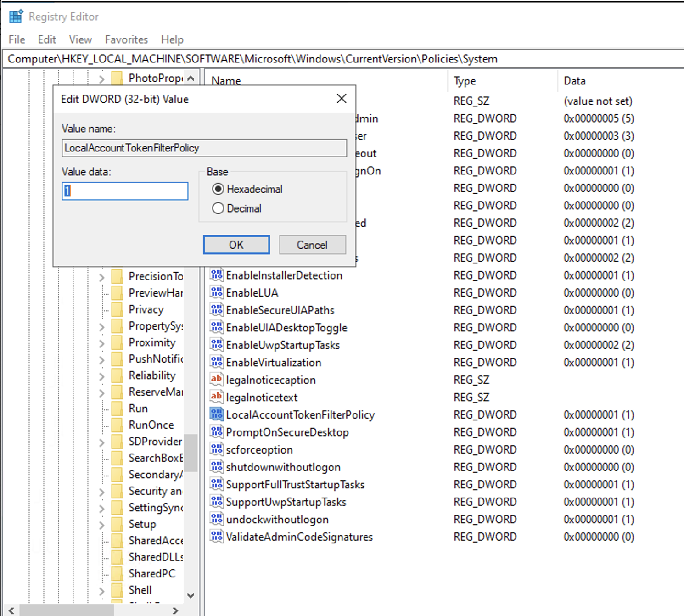The width and height of the screenshot is (684, 616).
Task: Click the SharedPC folder icon
Action: 118,574
